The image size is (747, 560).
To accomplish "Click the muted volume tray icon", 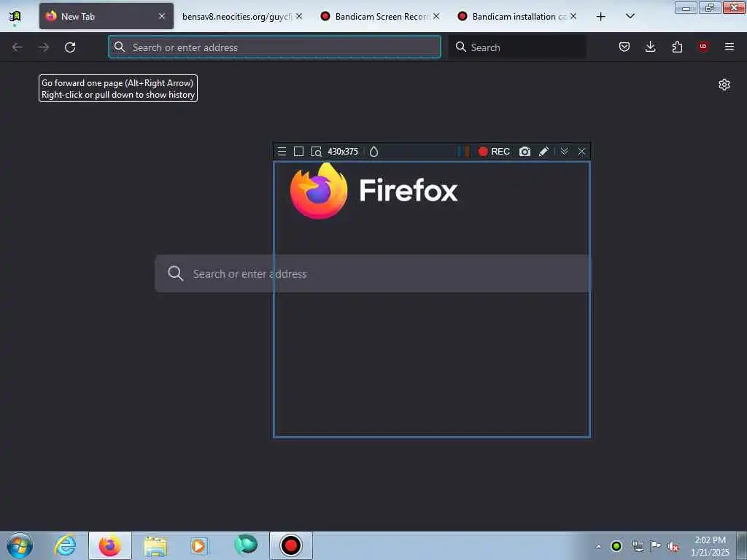I will [673, 546].
